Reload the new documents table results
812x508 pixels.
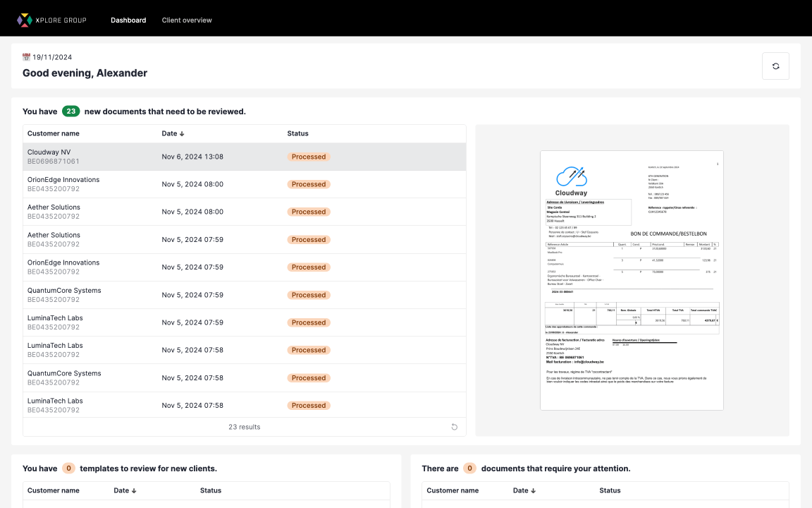[455, 427]
